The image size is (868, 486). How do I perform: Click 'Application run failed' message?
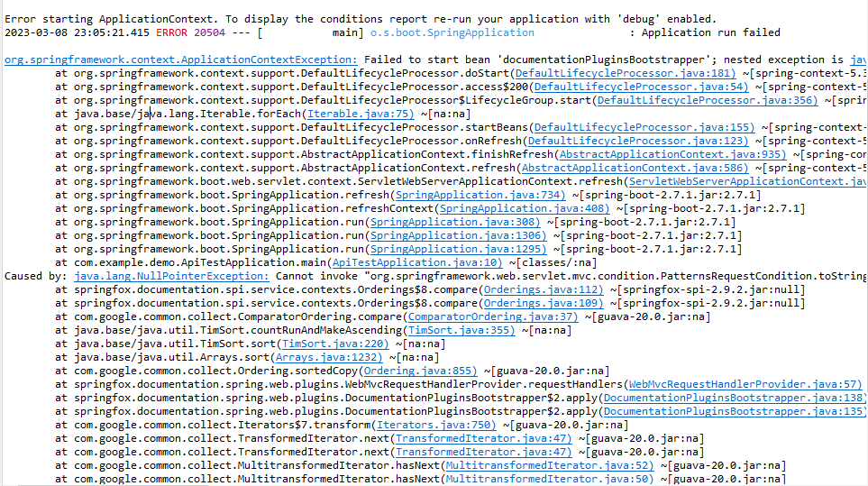pos(711,32)
